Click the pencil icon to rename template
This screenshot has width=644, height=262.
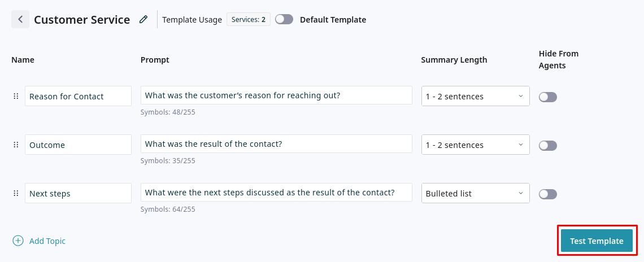pos(143,20)
